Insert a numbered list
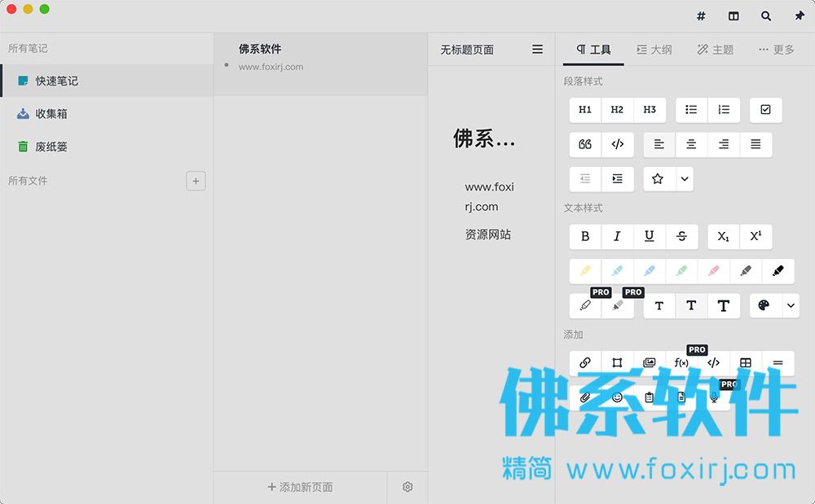This screenshot has width=815, height=504. pyautogui.click(x=724, y=110)
